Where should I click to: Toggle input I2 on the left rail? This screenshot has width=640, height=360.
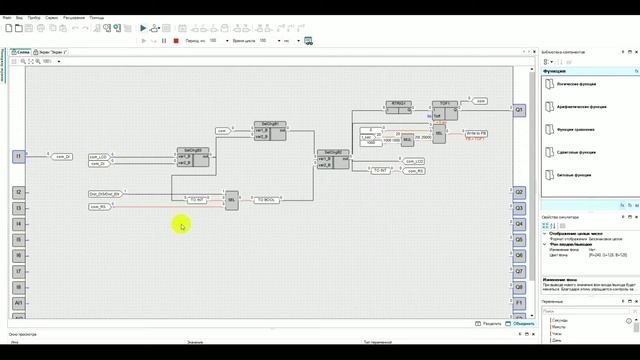pos(18,192)
